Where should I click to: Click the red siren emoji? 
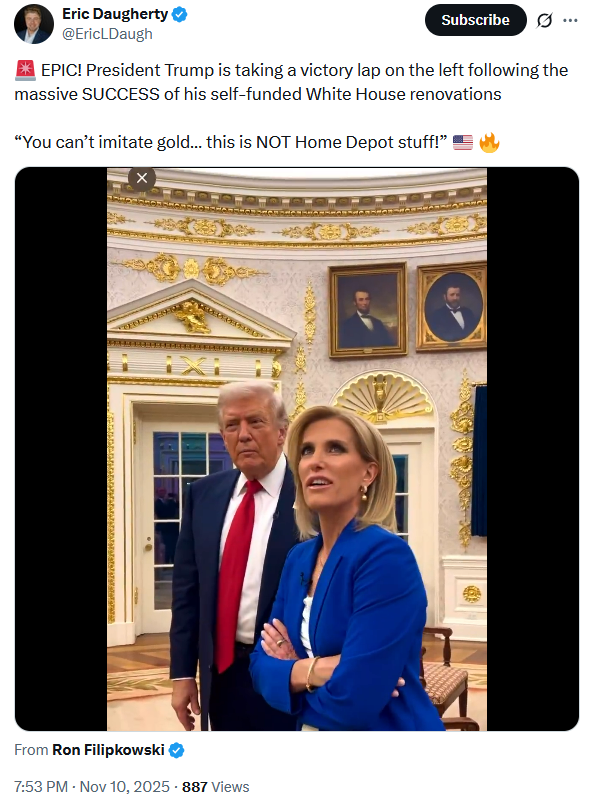[25, 70]
